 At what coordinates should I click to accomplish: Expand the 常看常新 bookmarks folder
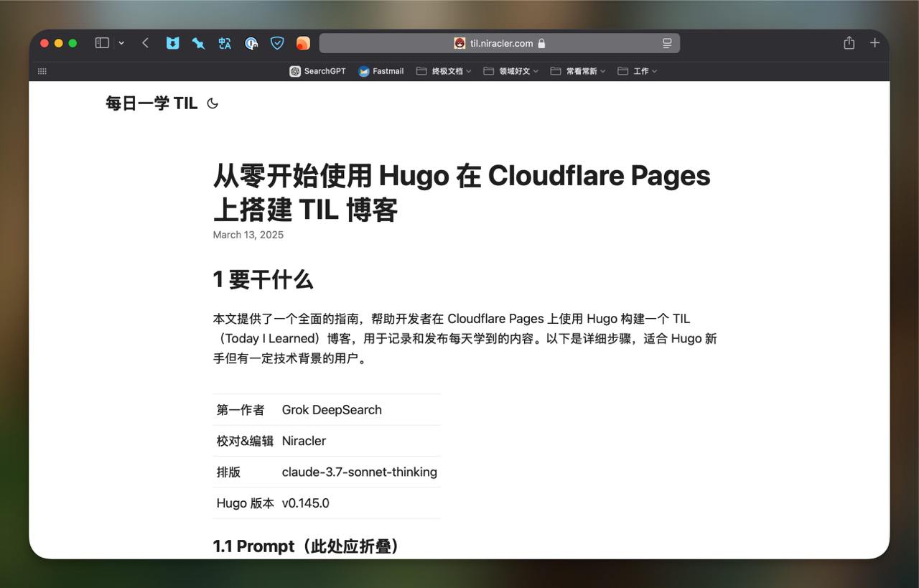point(578,71)
